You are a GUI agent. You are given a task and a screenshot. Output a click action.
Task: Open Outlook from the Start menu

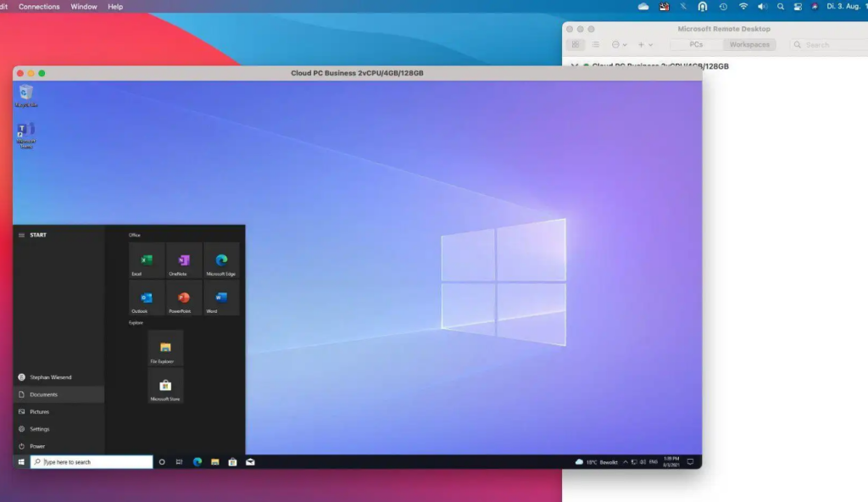(146, 298)
